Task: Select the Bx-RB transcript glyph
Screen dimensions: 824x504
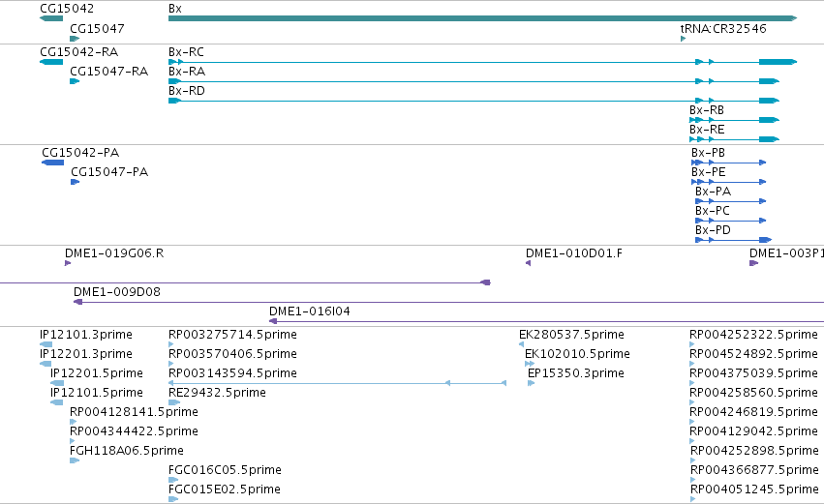Action: coord(734,120)
